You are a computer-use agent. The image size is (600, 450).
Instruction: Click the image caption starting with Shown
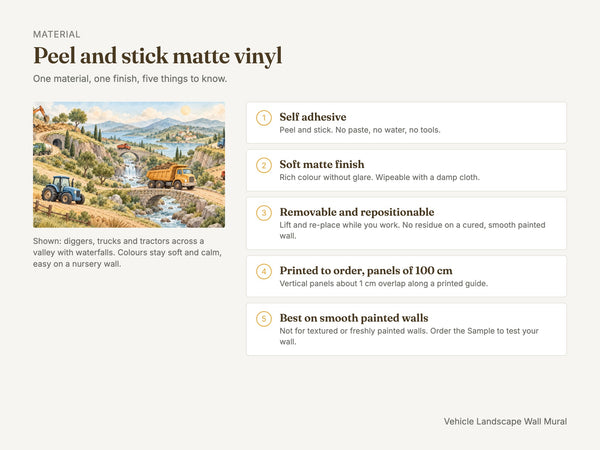tap(127, 253)
